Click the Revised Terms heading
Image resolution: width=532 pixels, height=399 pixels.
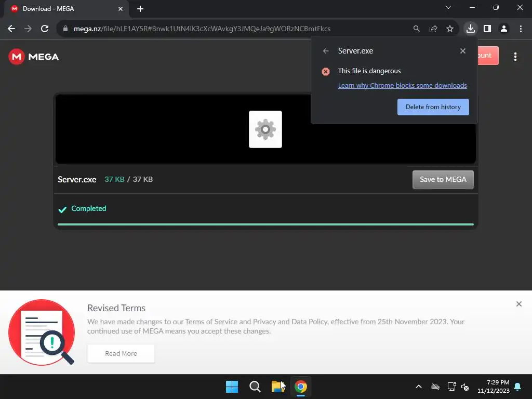[x=116, y=308]
